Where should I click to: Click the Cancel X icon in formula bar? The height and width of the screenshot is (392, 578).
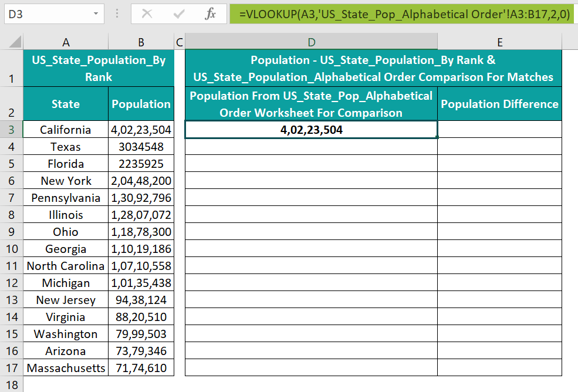click(147, 14)
